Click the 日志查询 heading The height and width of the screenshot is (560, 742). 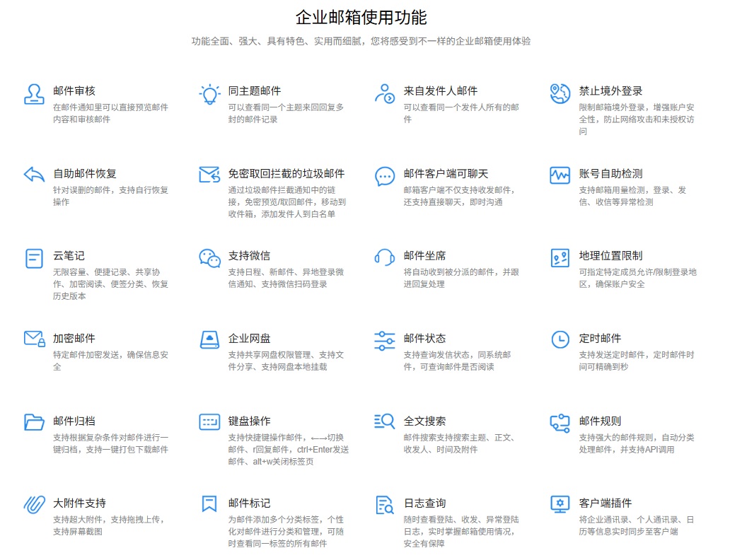tap(425, 503)
